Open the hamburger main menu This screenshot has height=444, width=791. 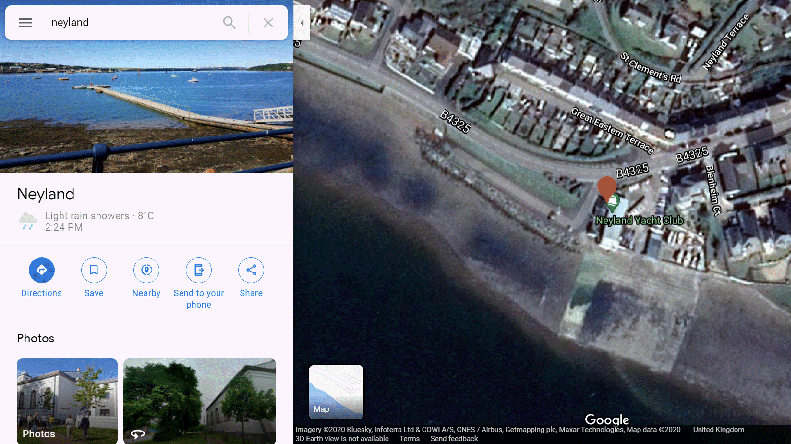point(26,22)
